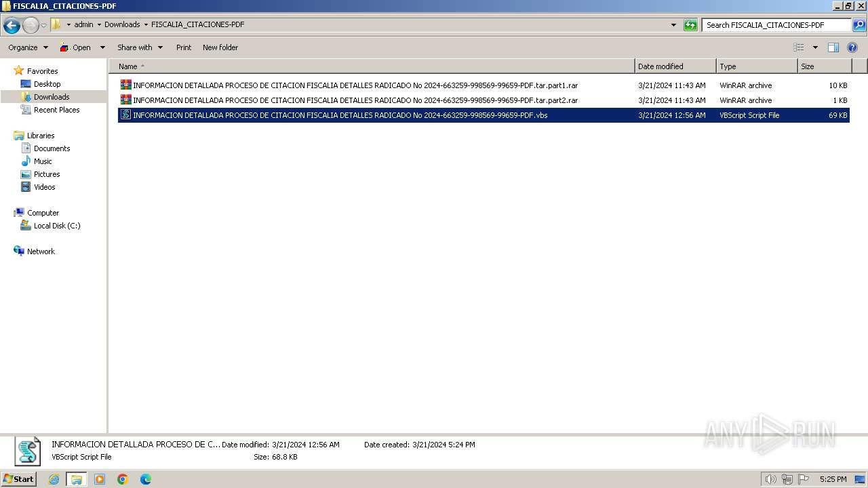Open the Start menu
This screenshot has height=488, width=868.
[19, 479]
